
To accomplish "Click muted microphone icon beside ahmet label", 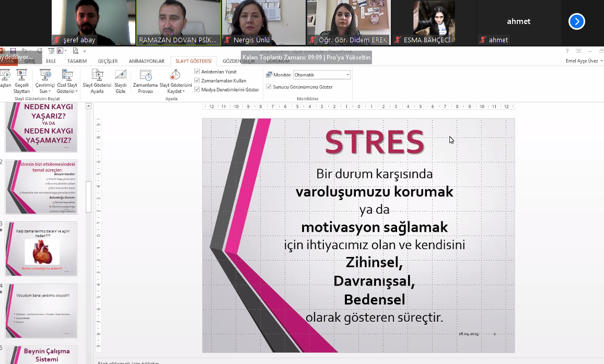I will pos(483,40).
